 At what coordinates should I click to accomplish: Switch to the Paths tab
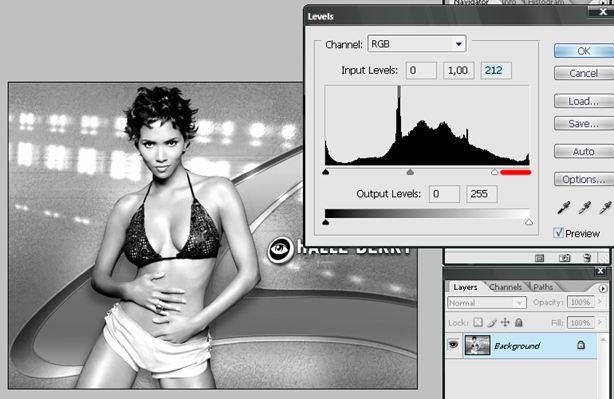pos(543,287)
